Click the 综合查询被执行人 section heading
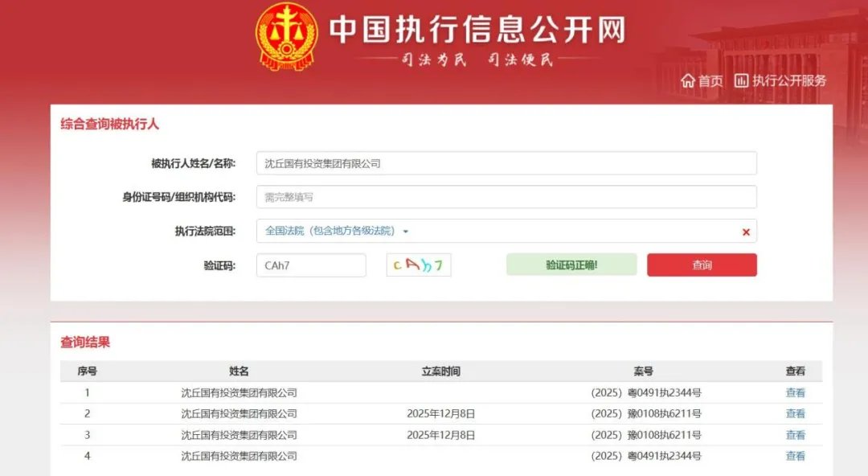 109,124
